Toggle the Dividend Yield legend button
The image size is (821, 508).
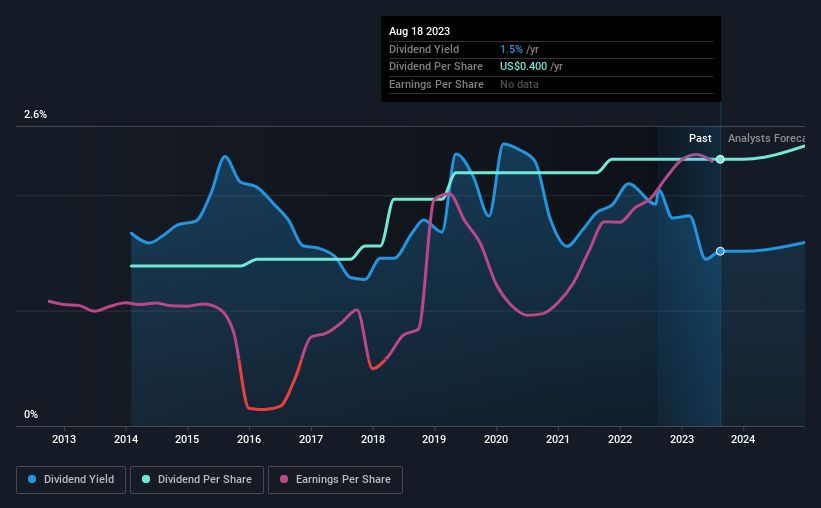[x=71, y=480]
